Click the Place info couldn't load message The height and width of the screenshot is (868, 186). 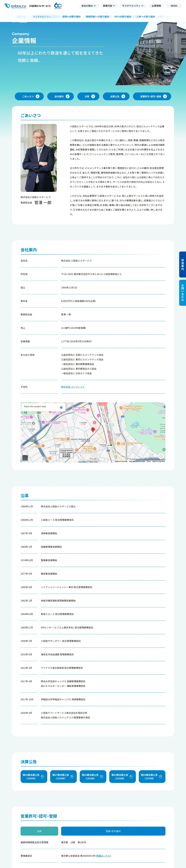tap(35, 407)
